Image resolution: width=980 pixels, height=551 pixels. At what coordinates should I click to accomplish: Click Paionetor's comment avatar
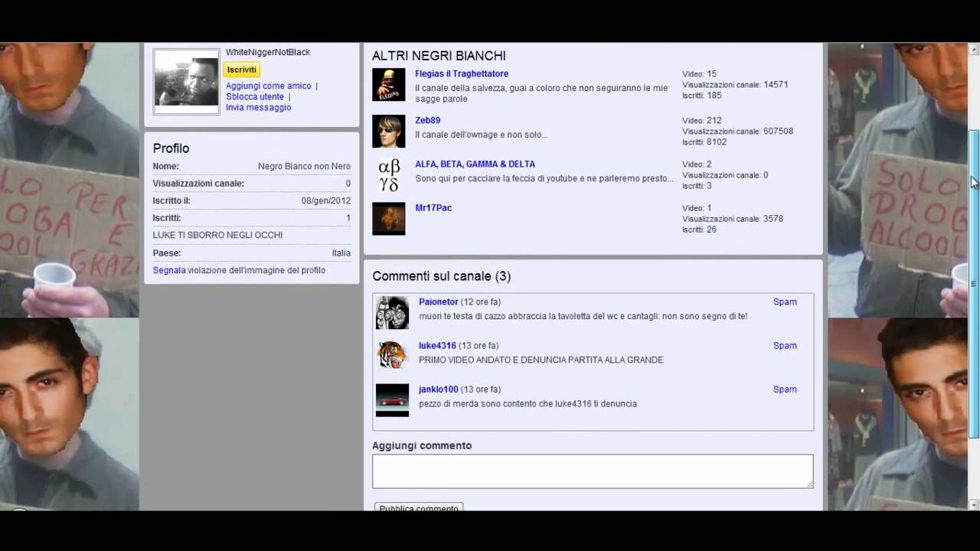[392, 313]
